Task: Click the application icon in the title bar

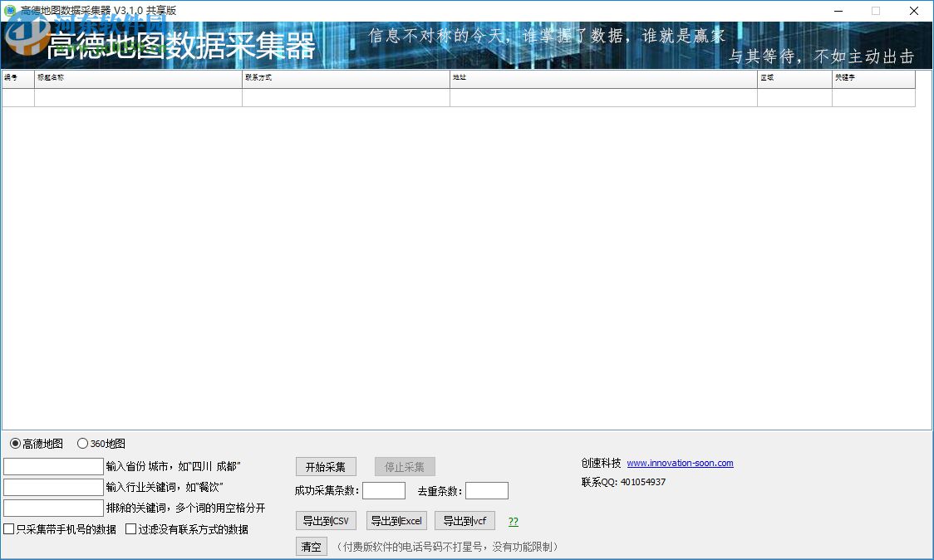Action: (x=8, y=10)
